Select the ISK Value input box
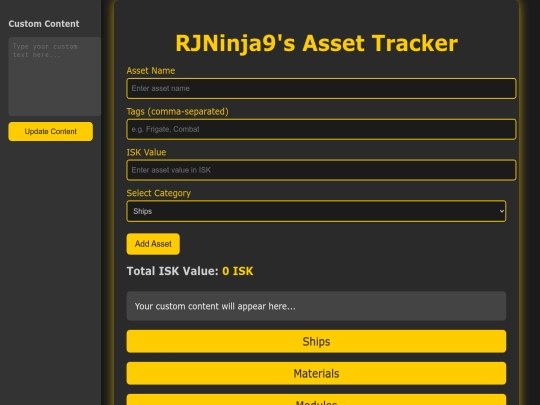The width and height of the screenshot is (540, 405). coord(321,170)
